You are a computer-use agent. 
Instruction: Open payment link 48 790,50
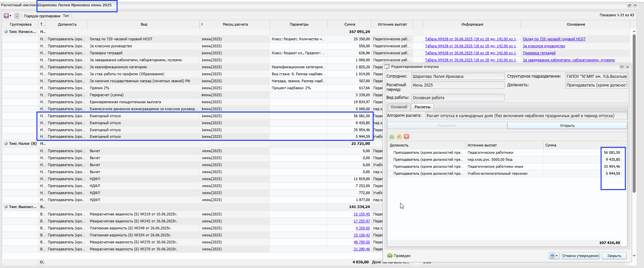pyautogui.click(x=362, y=242)
